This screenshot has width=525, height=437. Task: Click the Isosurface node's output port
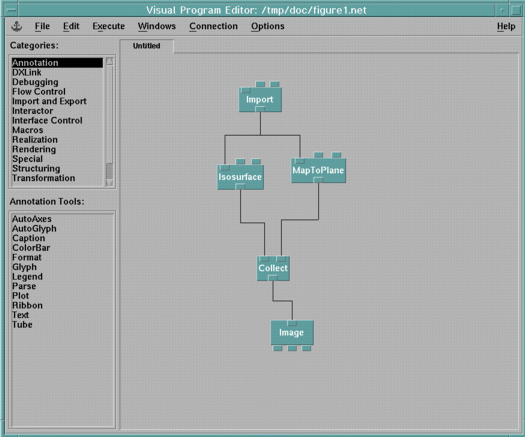(x=240, y=187)
